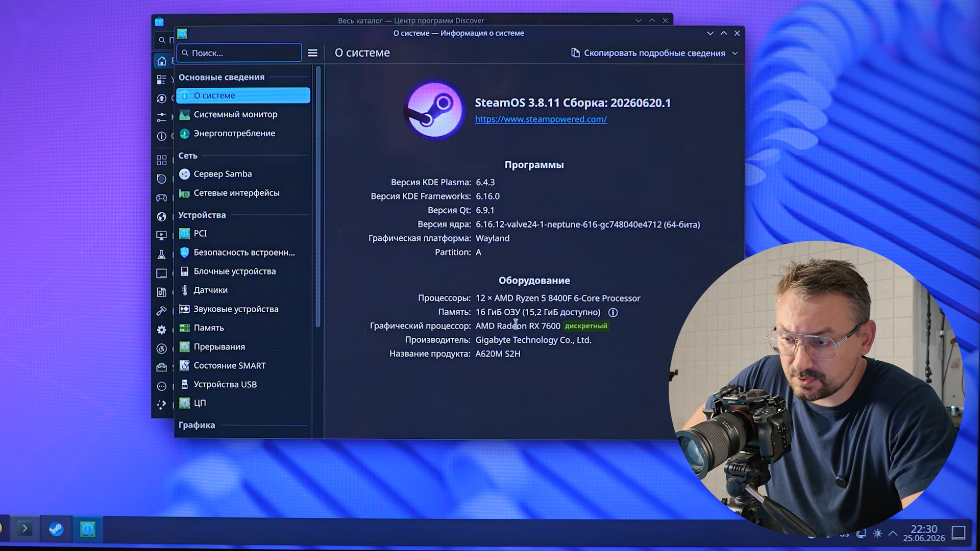Open Сетевые интерфейсы

(x=243, y=193)
